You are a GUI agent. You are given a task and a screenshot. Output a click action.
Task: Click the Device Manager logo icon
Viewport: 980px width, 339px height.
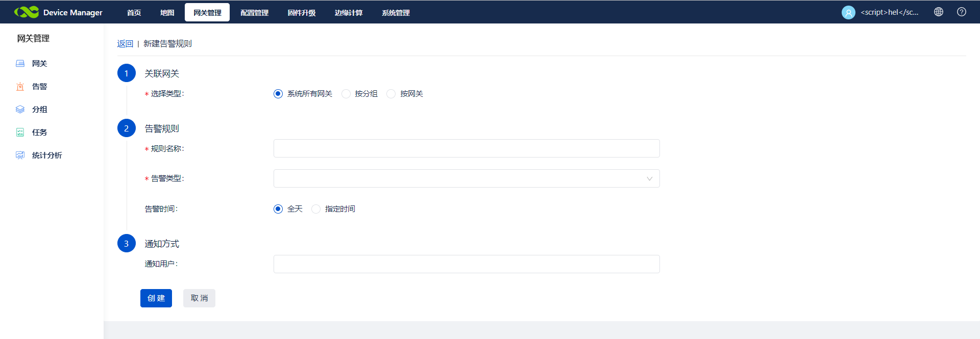click(x=27, y=12)
